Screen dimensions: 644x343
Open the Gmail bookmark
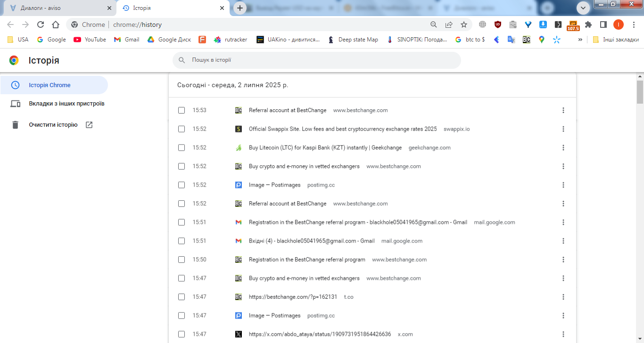(x=127, y=40)
